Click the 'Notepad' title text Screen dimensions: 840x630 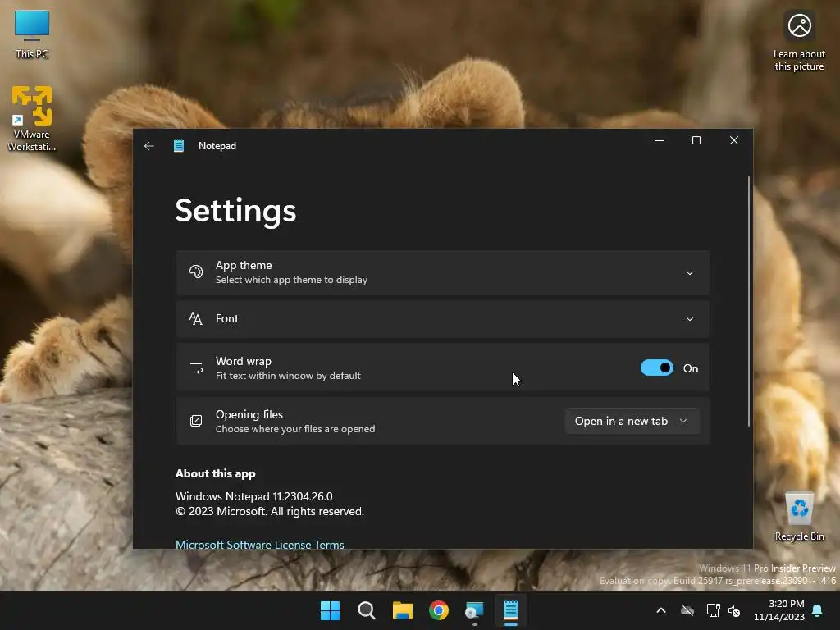pos(217,146)
